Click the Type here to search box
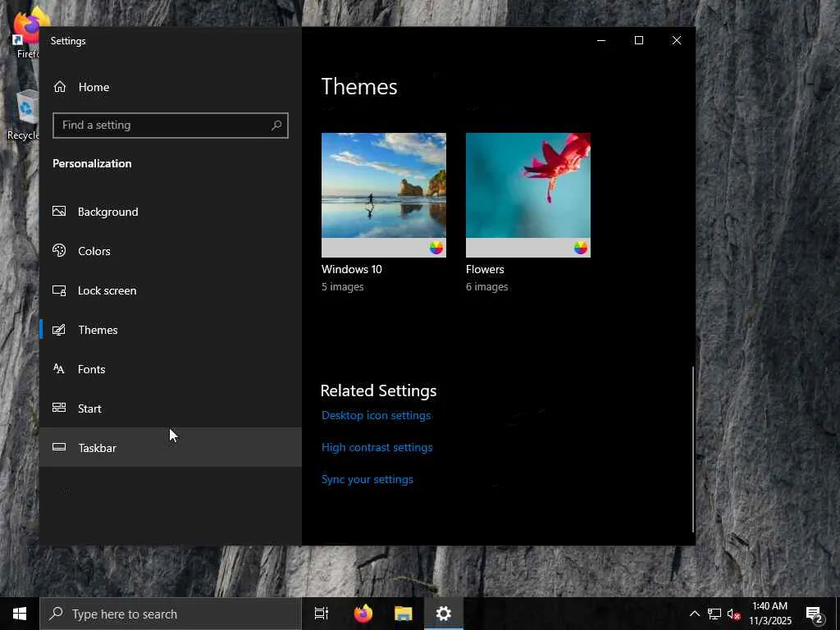Viewport: 840px width, 630px height. (x=171, y=614)
